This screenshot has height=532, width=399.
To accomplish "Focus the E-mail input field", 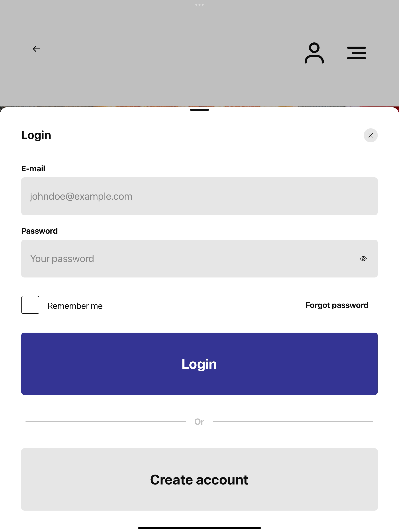I will click(x=199, y=196).
